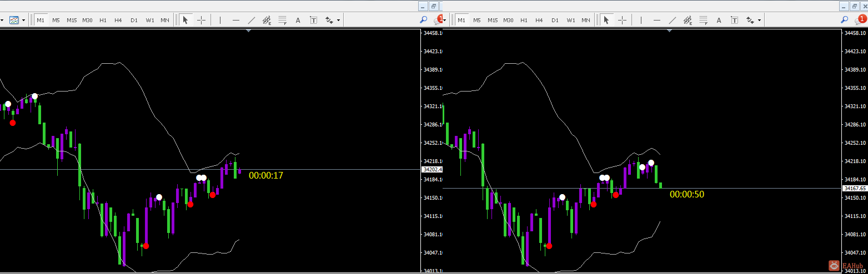Click Arrows objects icon in left window
This screenshot has height=274, width=868.
click(329, 20)
